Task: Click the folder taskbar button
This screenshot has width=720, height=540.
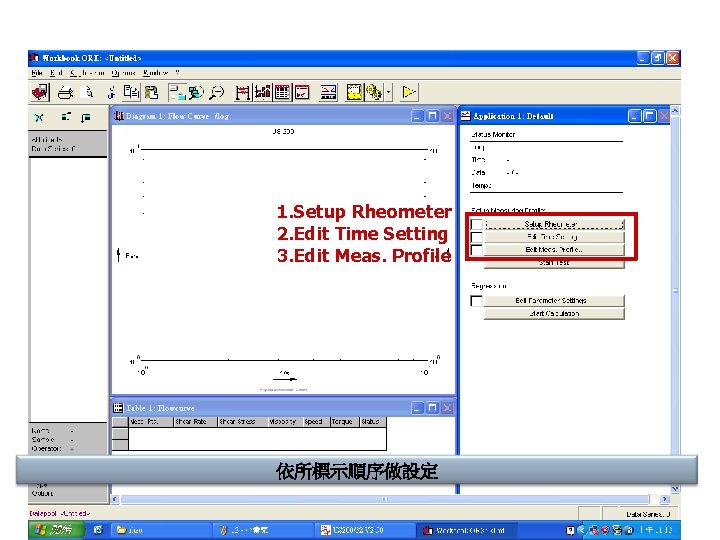Action: point(161,530)
